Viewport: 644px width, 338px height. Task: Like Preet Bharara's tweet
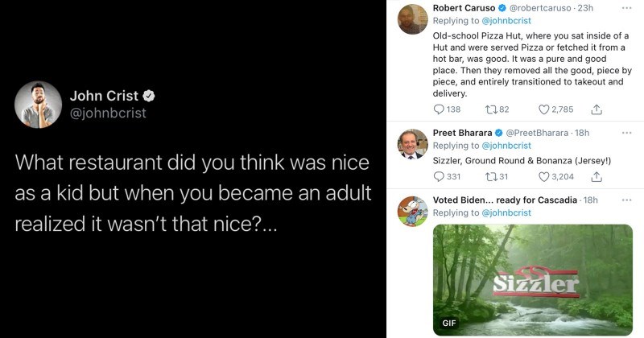(x=544, y=177)
